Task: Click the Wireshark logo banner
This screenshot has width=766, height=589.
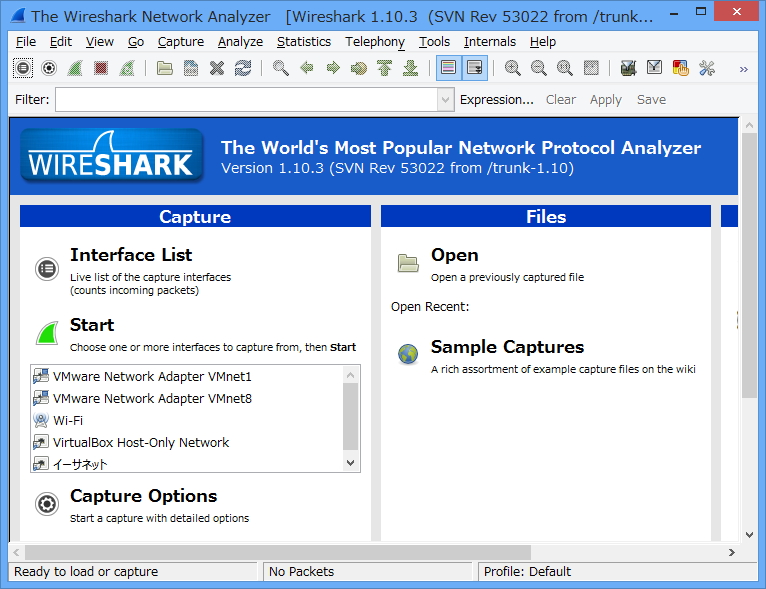Action: pos(112,156)
